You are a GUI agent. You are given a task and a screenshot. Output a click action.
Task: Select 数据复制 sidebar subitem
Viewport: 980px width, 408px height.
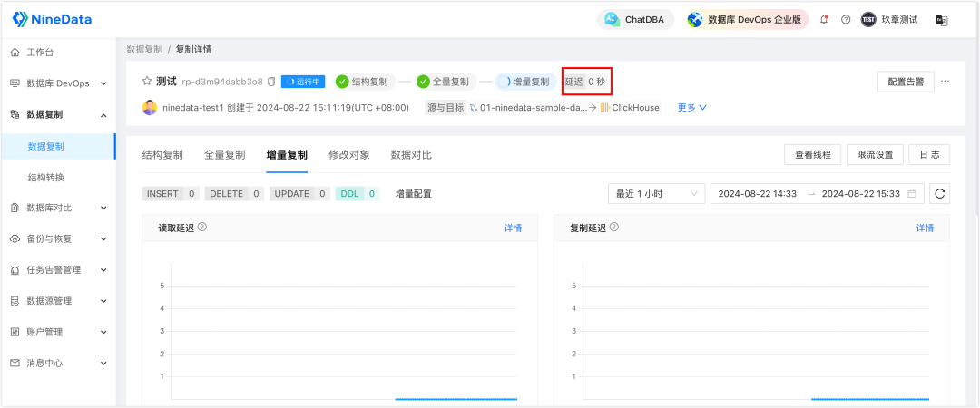[58, 146]
